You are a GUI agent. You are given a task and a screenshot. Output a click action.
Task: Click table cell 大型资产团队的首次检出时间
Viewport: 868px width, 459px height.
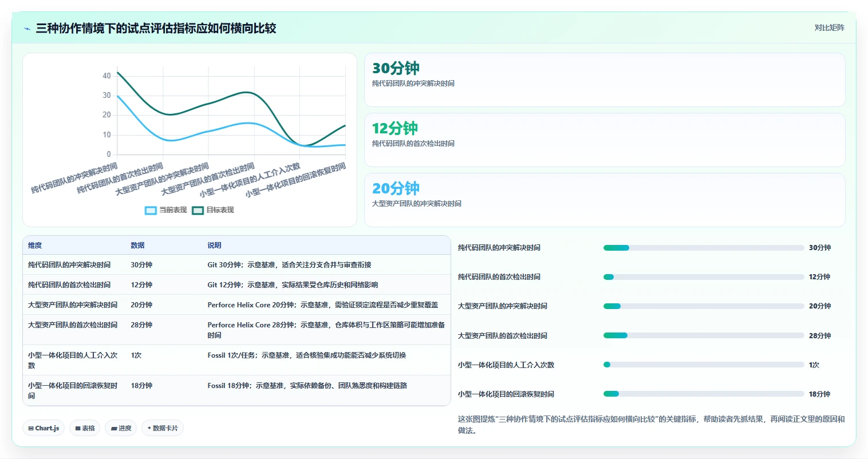(x=73, y=325)
